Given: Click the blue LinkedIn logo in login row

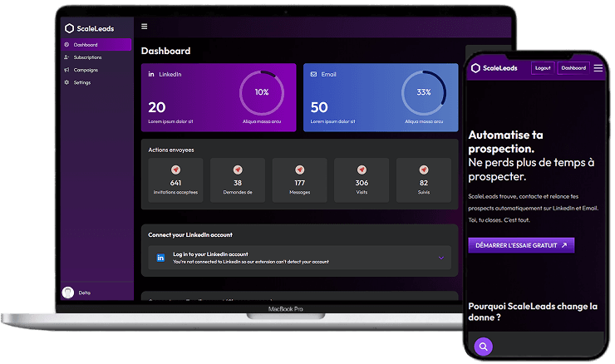Looking at the screenshot, I should [x=160, y=258].
